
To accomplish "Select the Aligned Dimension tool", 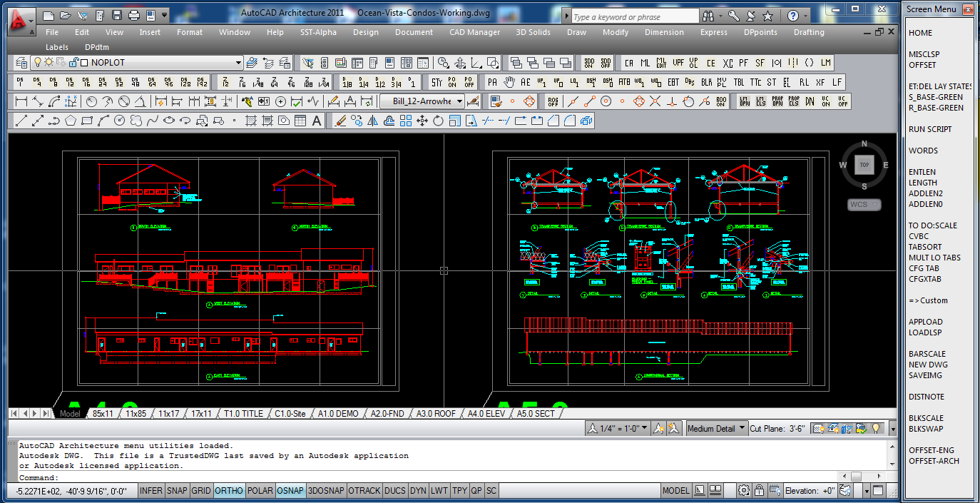I will [x=38, y=101].
